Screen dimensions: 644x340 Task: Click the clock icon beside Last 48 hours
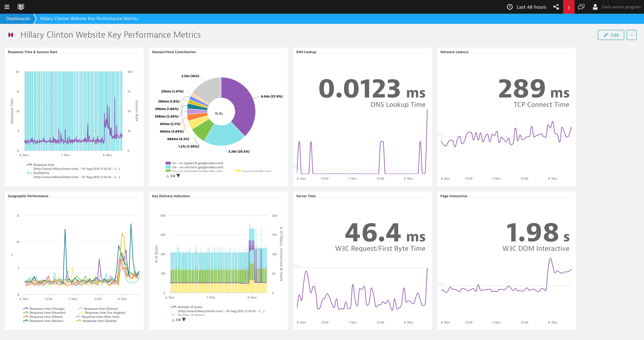tap(510, 7)
